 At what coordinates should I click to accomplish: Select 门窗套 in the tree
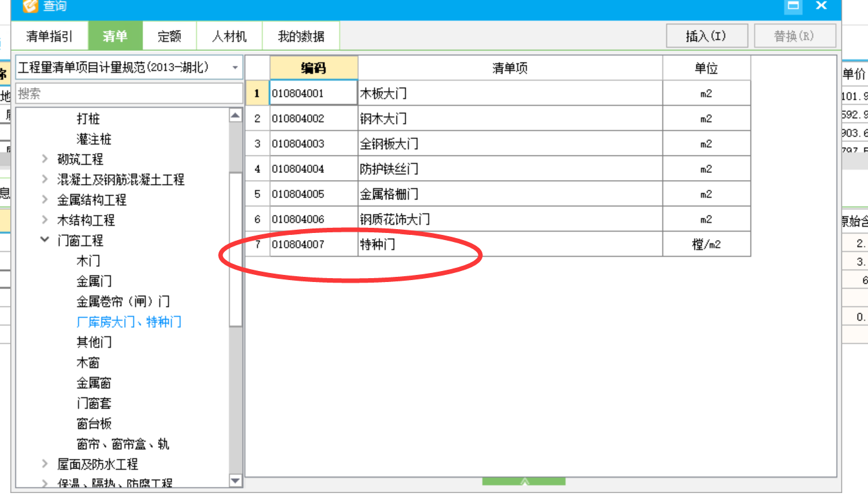coord(94,403)
